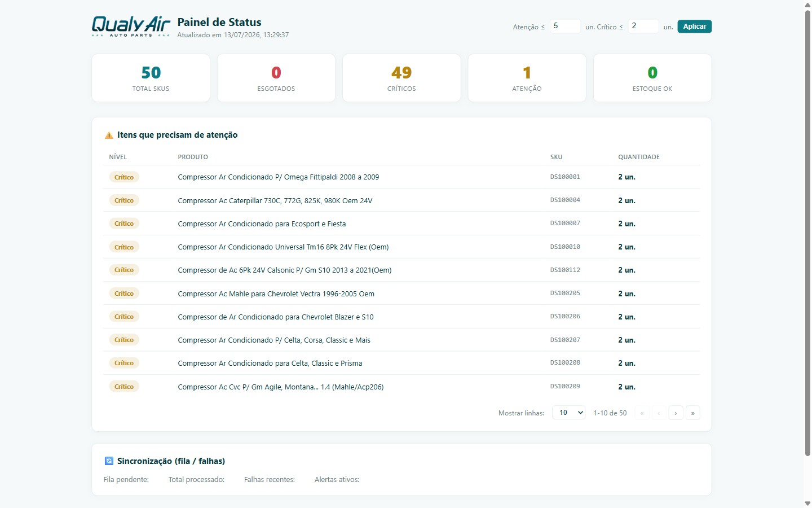Screen dimensions: 812x508
Task: Click the warning triangle icon beside 'Itens que precisam de atenção'
Action: click(x=109, y=135)
